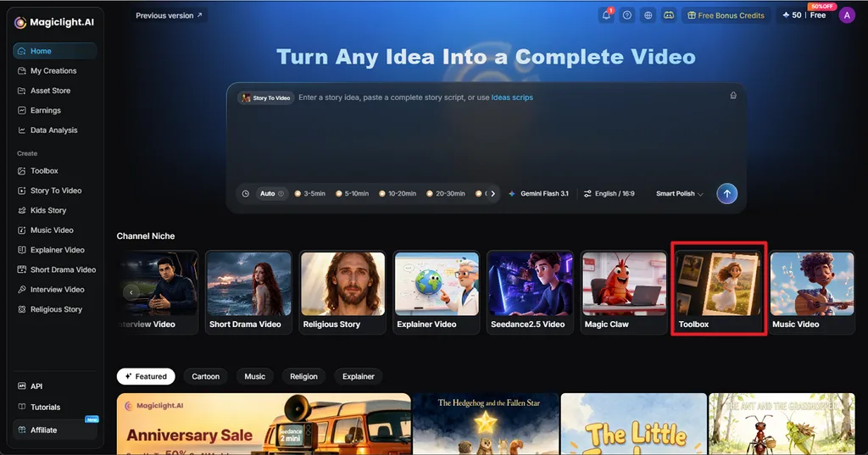
Task: Open Home in the sidebar
Action: [55, 51]
